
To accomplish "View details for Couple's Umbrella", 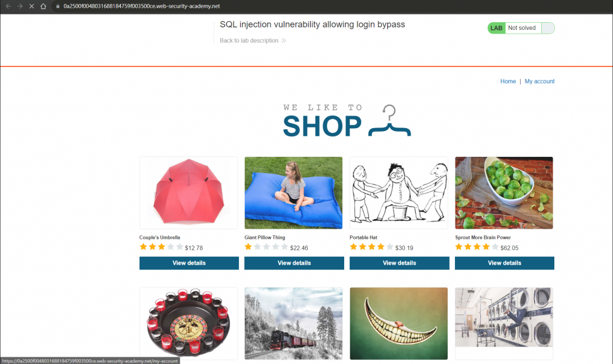I will tap(189, 263).
